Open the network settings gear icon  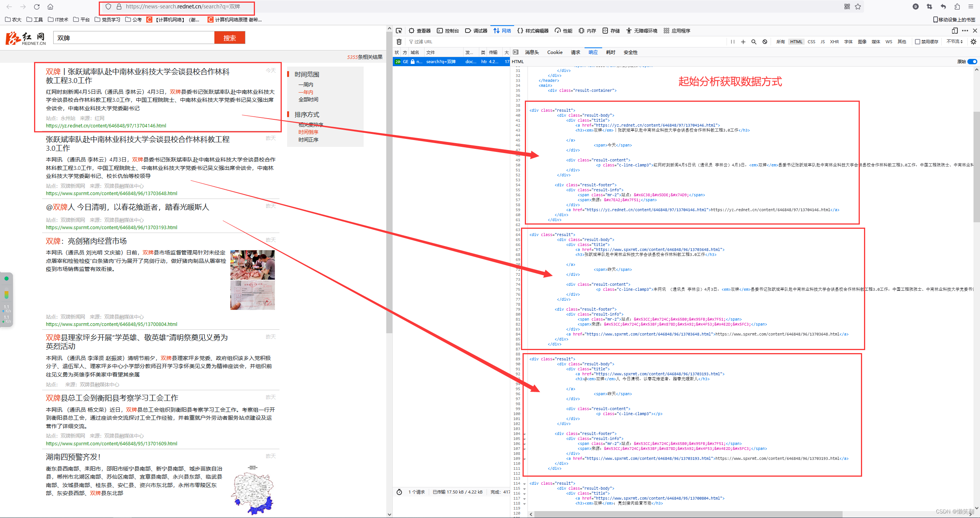pos(973,42)
